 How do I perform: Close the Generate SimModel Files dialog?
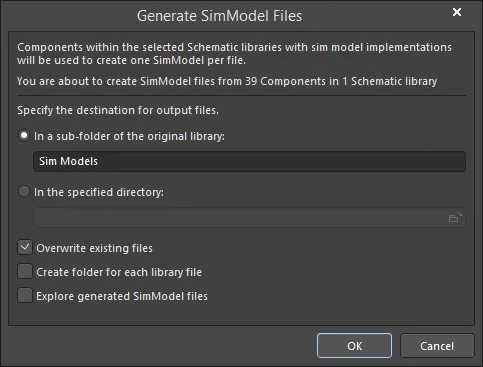(x=457, y=12)
